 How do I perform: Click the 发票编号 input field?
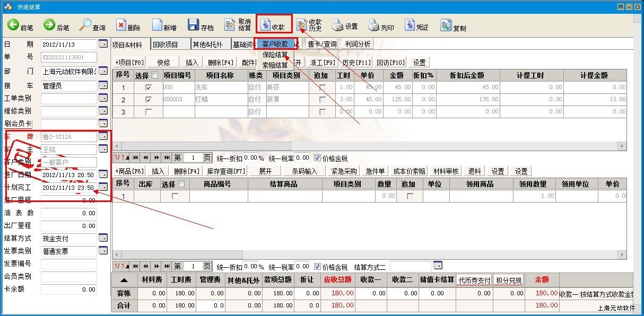tap(69, 264)
